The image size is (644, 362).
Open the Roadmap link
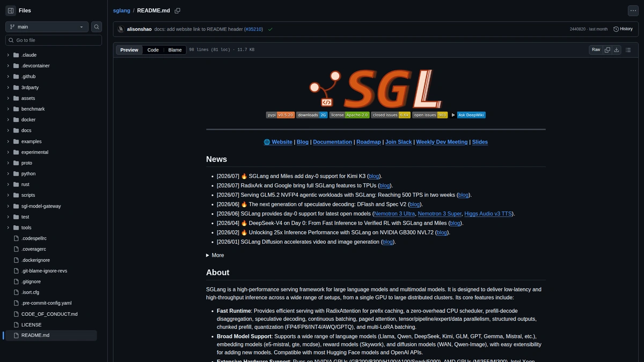pos(369,142)
